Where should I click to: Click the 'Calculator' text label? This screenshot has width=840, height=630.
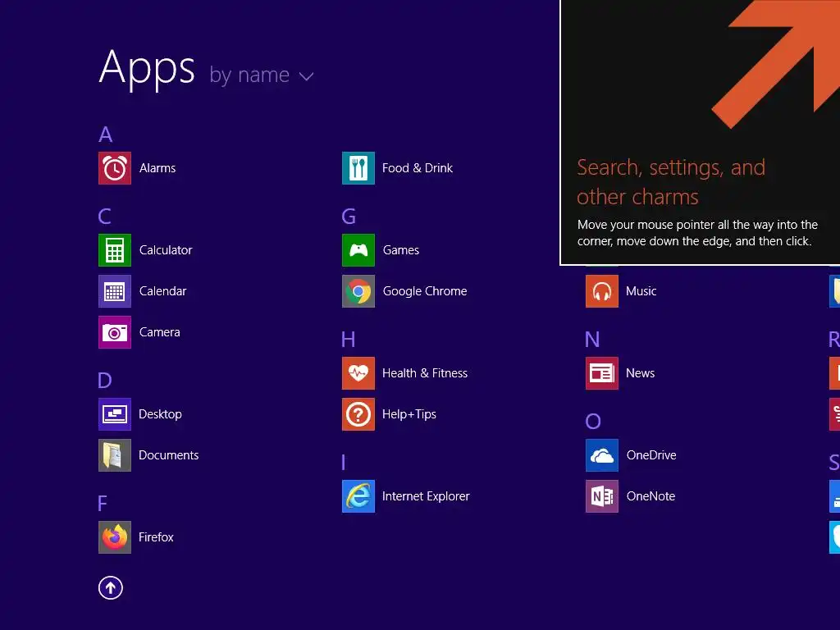[166, 250]
